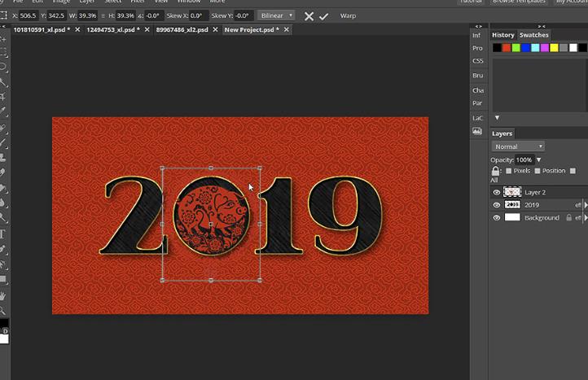This screenshot has height=380, width=588.
Task: Confirm the transform with checkmark
Action: tap(323, 16)
